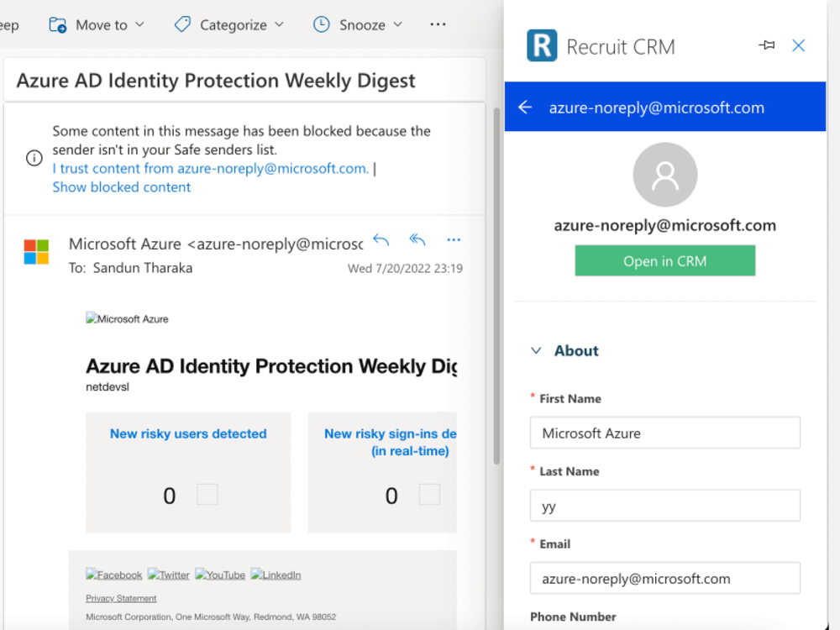Open the toolbar more options ellipsis

click(x=438, y=24)
